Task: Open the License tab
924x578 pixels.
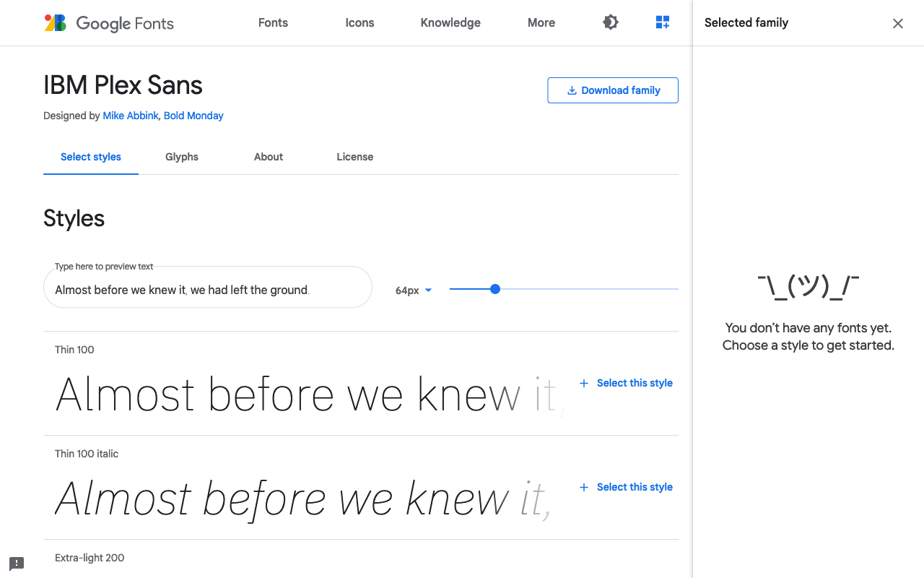Action: tap(355, 157)
